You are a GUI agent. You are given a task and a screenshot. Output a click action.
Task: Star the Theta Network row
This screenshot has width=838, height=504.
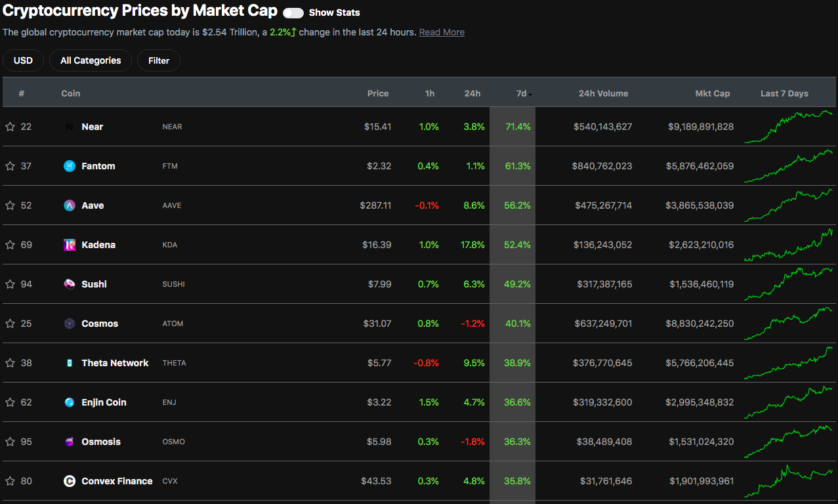10,363
